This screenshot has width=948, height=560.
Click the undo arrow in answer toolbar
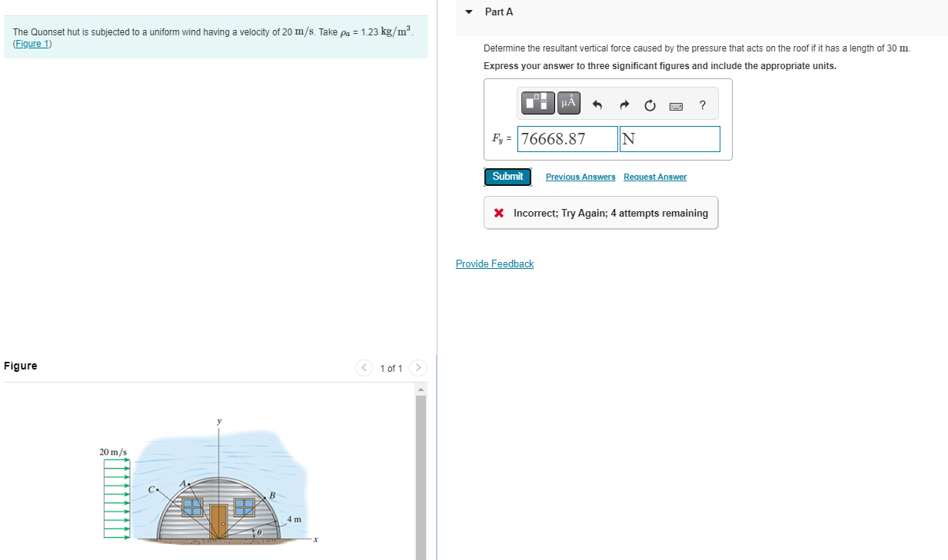[597, 104]
